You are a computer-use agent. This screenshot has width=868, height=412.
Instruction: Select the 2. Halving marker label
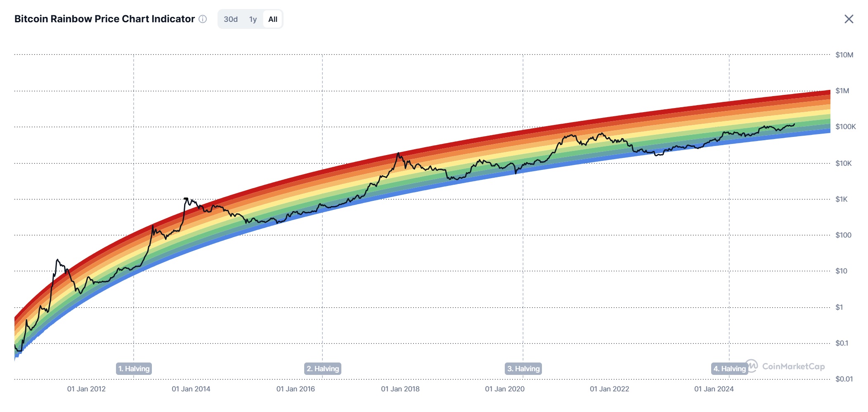coord(323,369)
